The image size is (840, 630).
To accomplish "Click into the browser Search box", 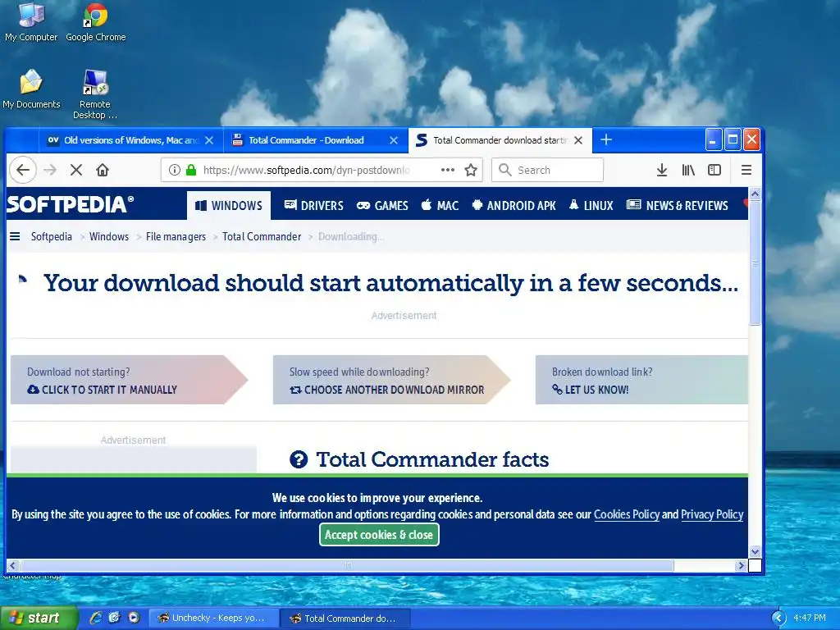I will click(x=547, y=170).
